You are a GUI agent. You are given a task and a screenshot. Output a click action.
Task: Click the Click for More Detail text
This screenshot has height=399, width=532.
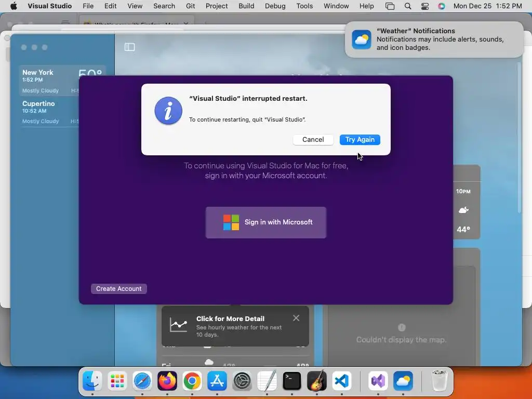[x=230, y=318]
